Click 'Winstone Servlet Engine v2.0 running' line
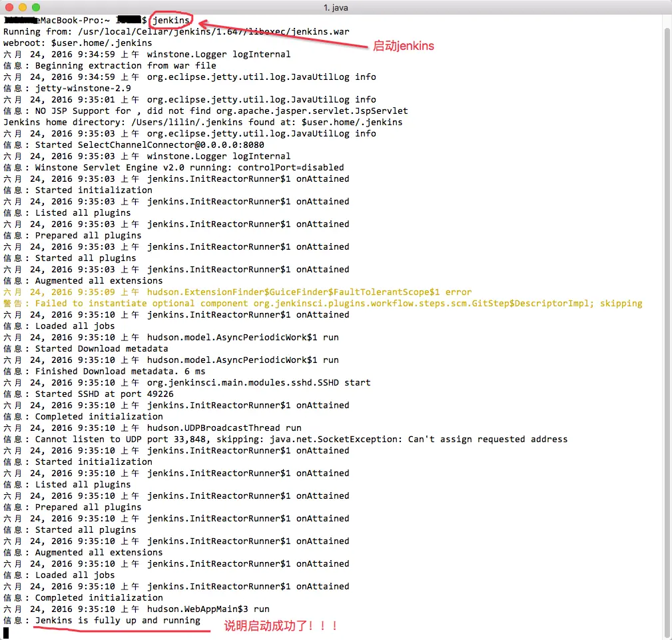 (174, 168)
